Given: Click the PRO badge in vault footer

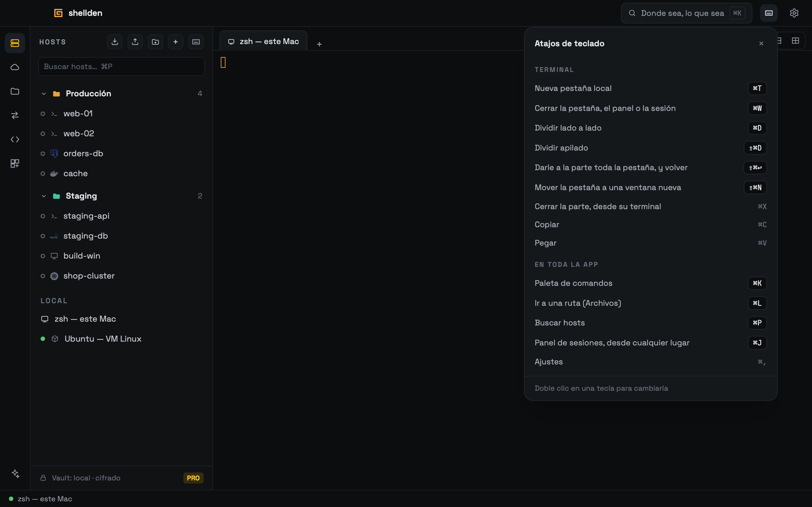Looking at the screenshot, I should coord(193,478).
